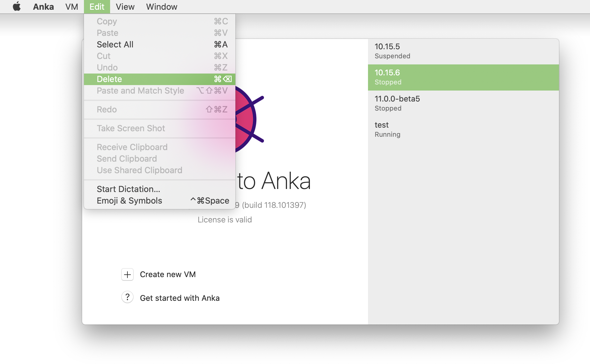Select the running test VM
590x364 pixels.
click(463, 129)
